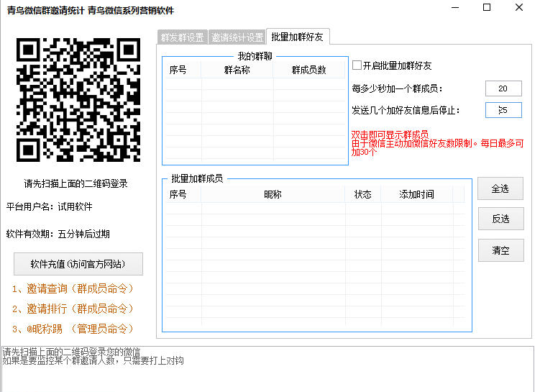Viewport: 540px width, 392px height.
Task: Sort by 群名称 column header
Action: pyautogui.click(x=237, y=70)
